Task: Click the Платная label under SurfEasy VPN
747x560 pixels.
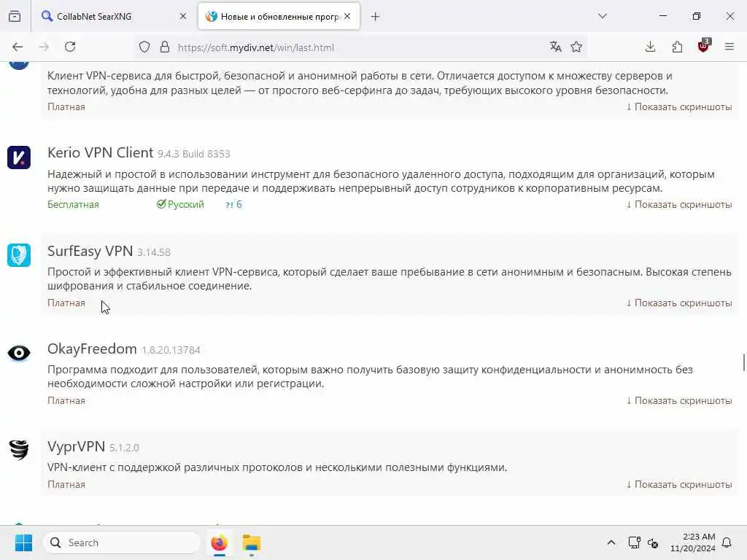Action: tap(66, 303)
